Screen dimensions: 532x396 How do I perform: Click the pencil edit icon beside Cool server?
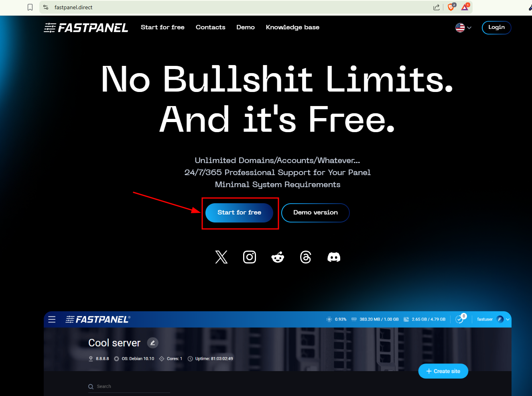coord(153,343)
